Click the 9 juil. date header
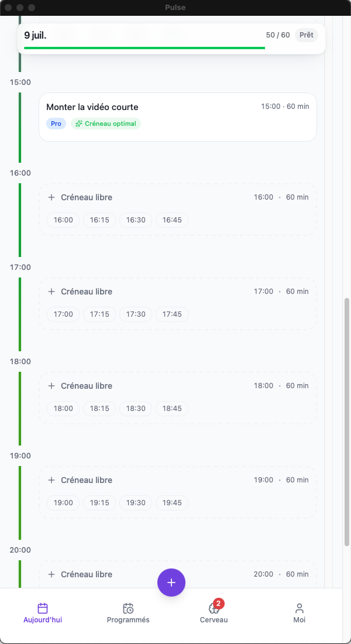The image size is (351, 644). point(35,35)
